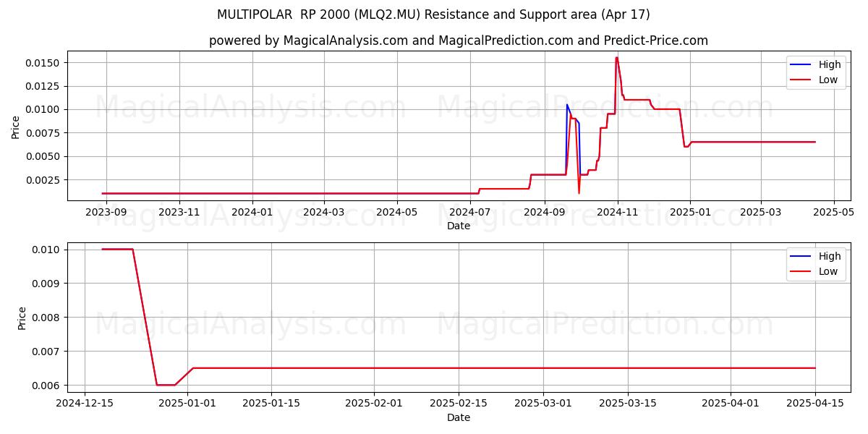Click the 0.008 tick in bottom chart

pos(47,318)
